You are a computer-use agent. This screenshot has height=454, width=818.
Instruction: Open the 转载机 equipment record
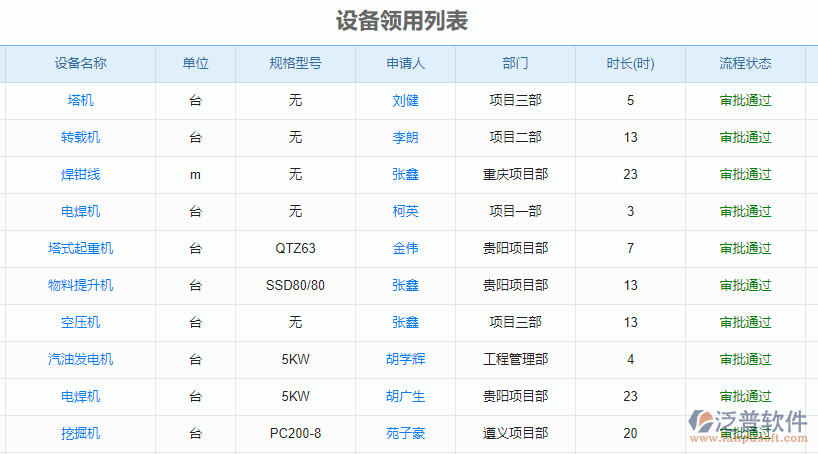click(x=81, y=138)
